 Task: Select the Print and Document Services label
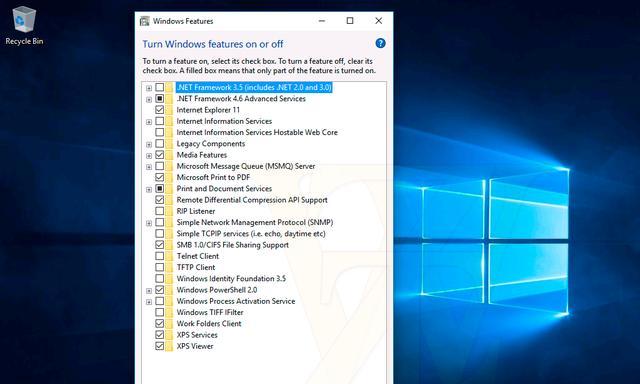tap(224, 189)
